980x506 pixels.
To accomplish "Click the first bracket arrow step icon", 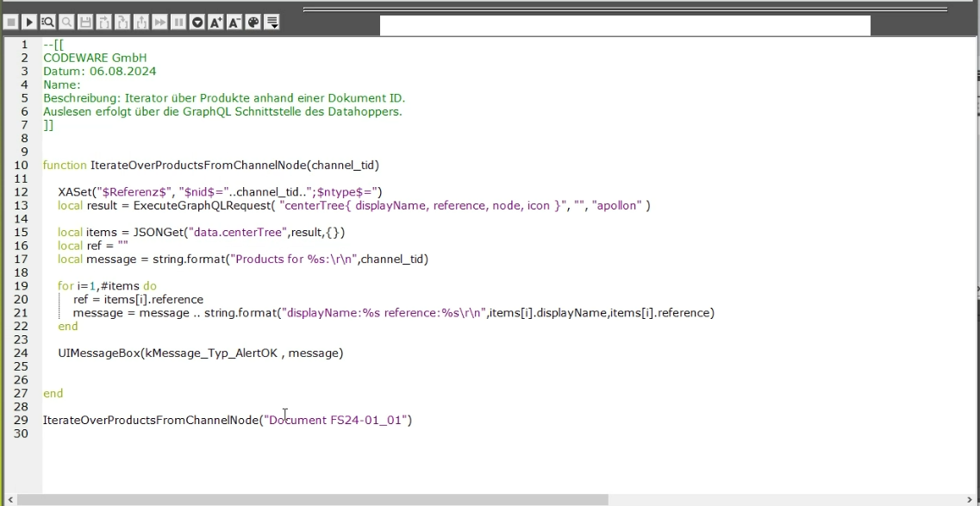I will (x=104, y=22).
